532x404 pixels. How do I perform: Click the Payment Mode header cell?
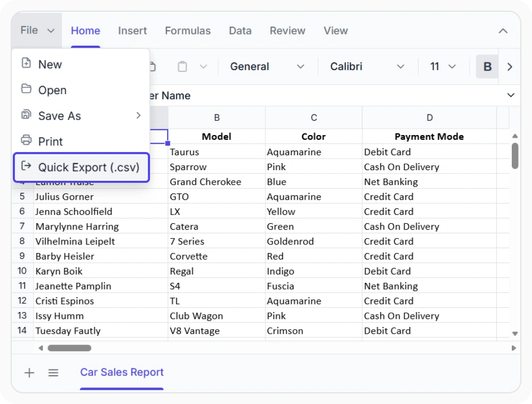coord(429,137)
